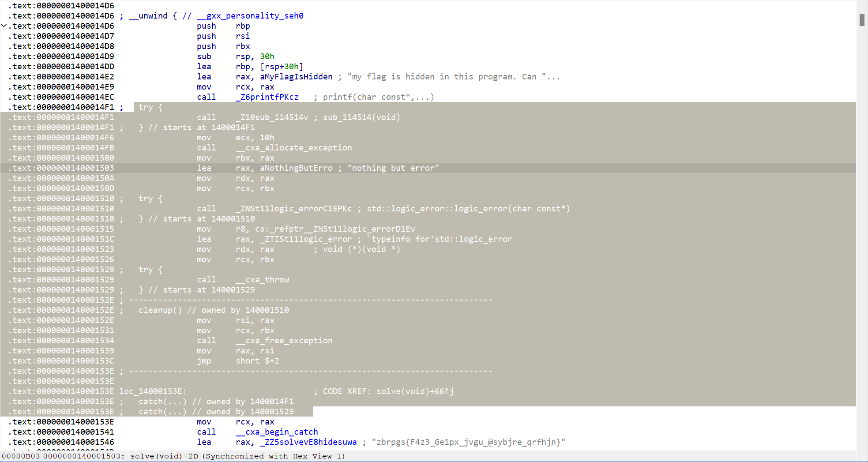Click the "catch(...) // owned by 140001529" comment
This screenshot has height=462, width=868.
click(x=216, y=412)
